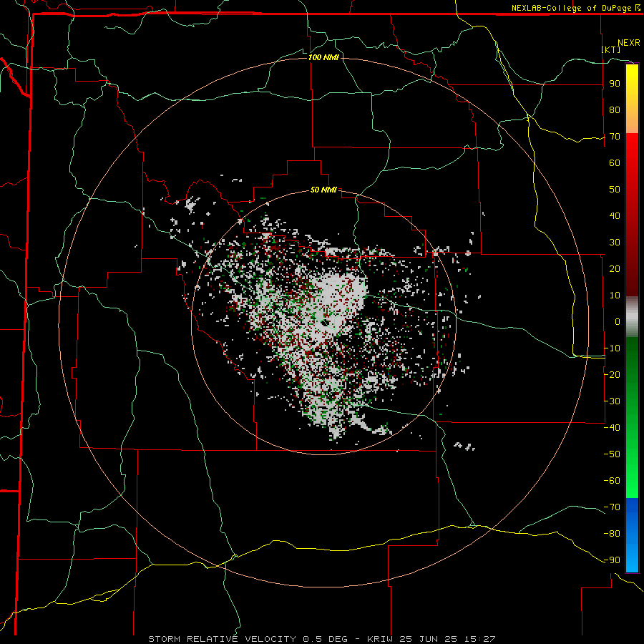This screenshot has width=644, height=644.
Task: Click the 70 value on velocity scale
Action: 615,137
